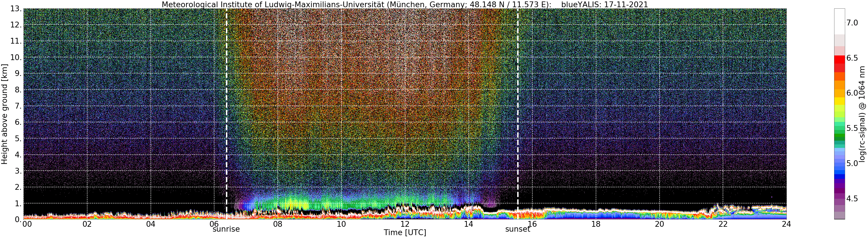
Task: Click the 24 tick on the time axis
Action: point(786,224)
